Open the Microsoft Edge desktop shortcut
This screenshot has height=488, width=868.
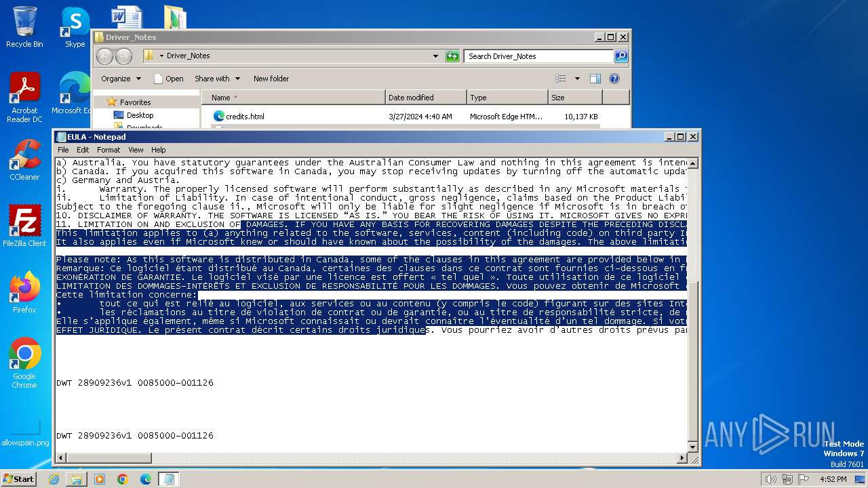pyautogui.click(x=73, y=94)
